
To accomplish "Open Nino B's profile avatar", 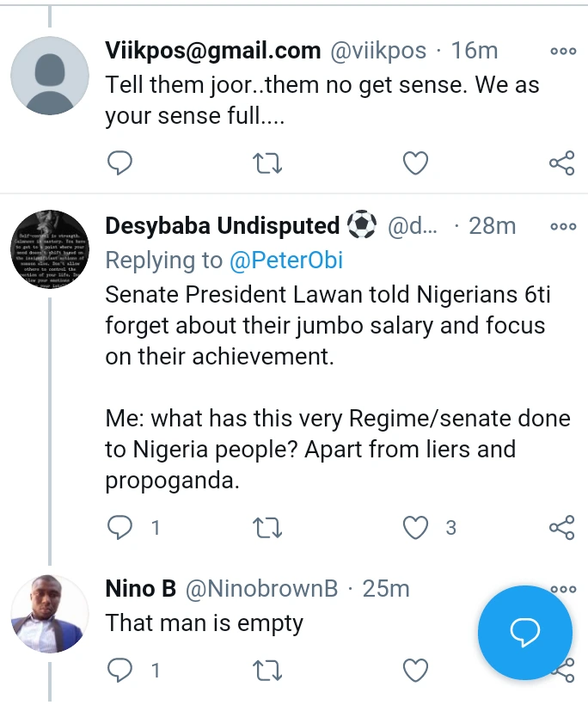I will (50, 613).
